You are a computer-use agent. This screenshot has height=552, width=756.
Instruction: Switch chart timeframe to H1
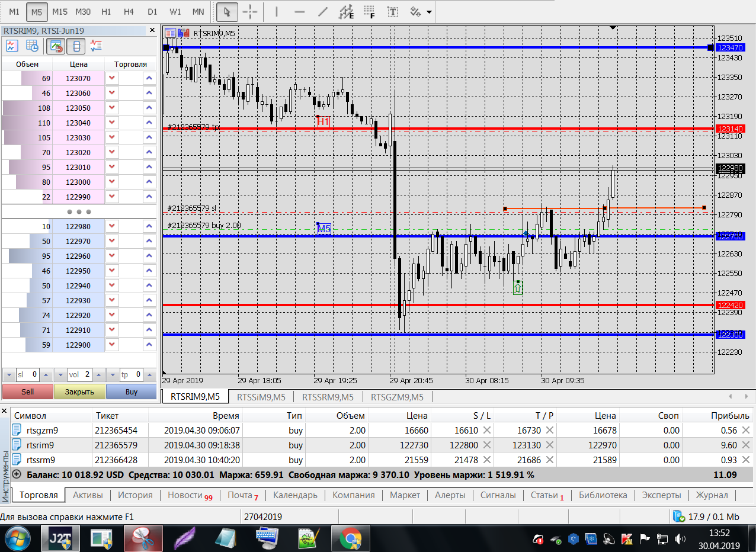click(x=106, y=11)
